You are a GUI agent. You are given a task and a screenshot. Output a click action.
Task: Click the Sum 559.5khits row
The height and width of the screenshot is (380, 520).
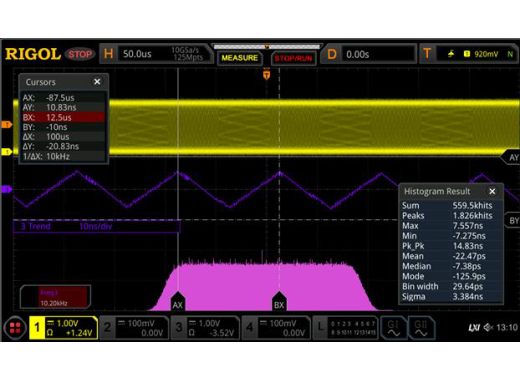pyautogui.click(x=451, y=205)
